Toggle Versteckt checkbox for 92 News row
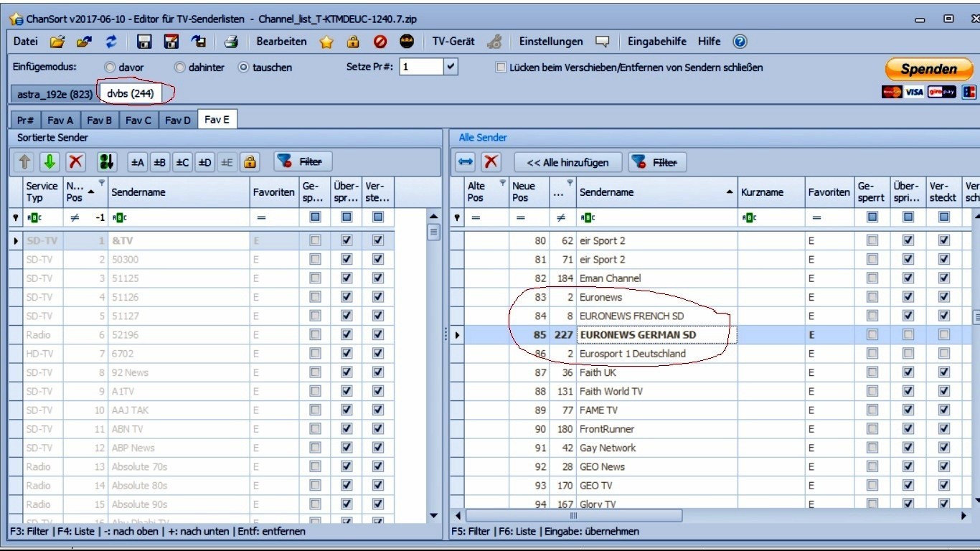980x551 pixels. [378, 372]
